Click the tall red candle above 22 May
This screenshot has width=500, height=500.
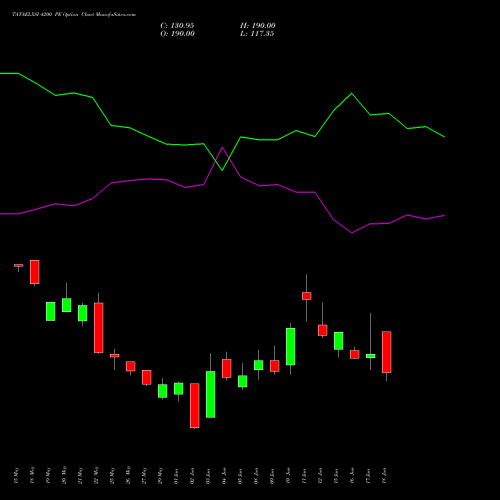(x=99, y=328)
